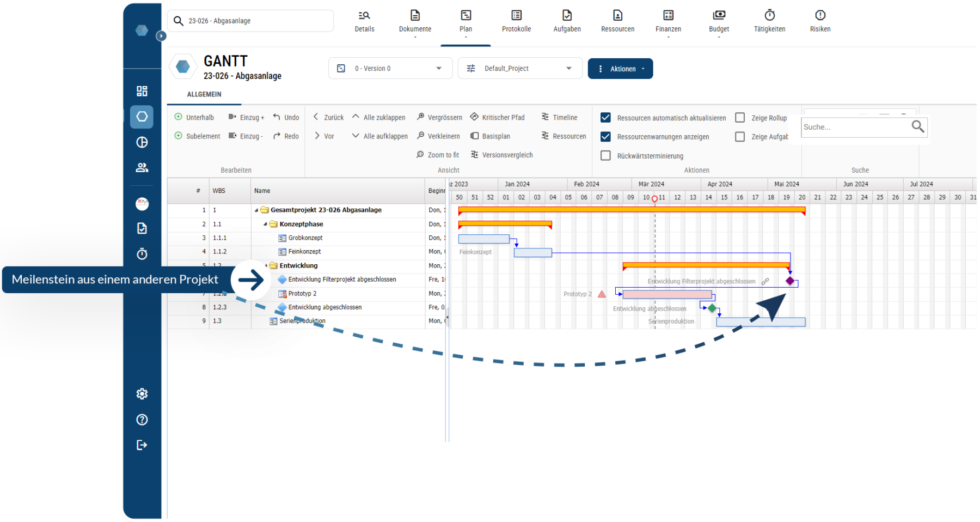Expand the Default_Project dropdown
Viewport: 980px width, 522px height.
(x=519, y=69)
